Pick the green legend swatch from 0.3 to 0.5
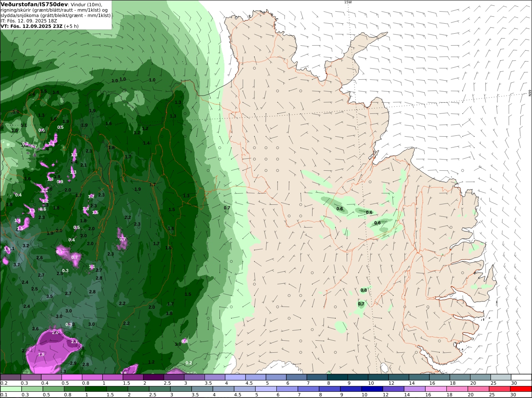The width and height of the screenshot is (532, 398). pyautogui.click(x=32, y=389)
